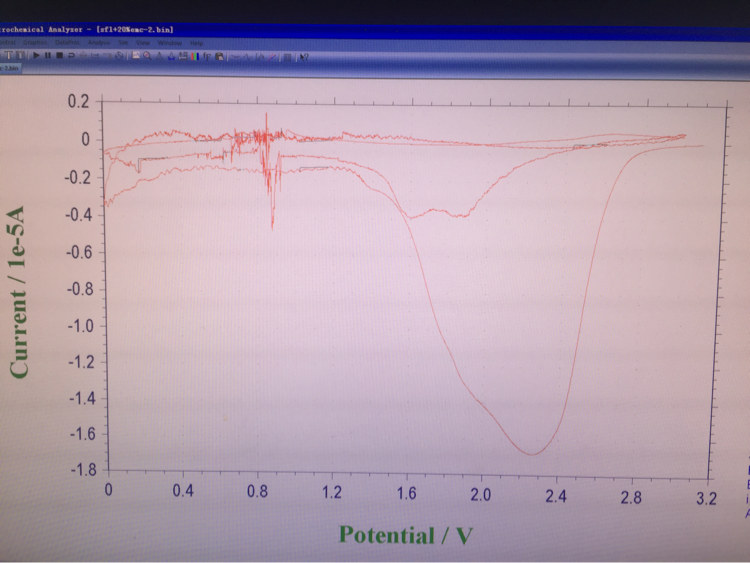Select the Zoom magnifier tool

click(147, 56)
